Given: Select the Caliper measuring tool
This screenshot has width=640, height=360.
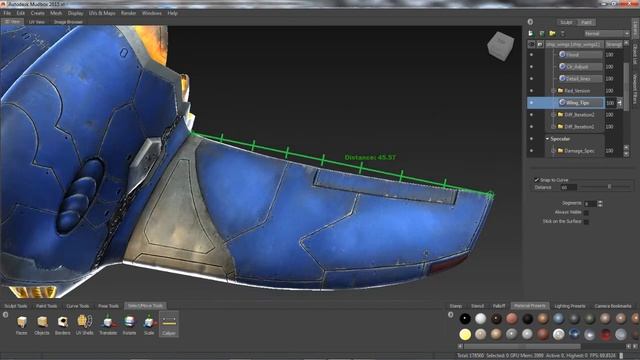Looking at the screenshot, I should pos(169,324).
